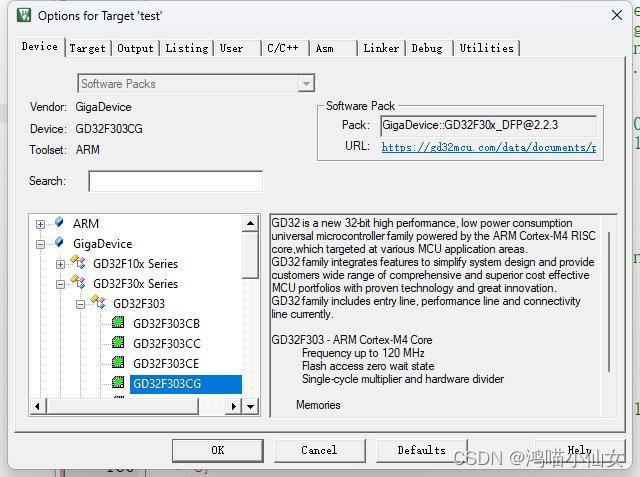
Task: Click the Device value 'GD32F303CG'
Action: pos(109,129)
